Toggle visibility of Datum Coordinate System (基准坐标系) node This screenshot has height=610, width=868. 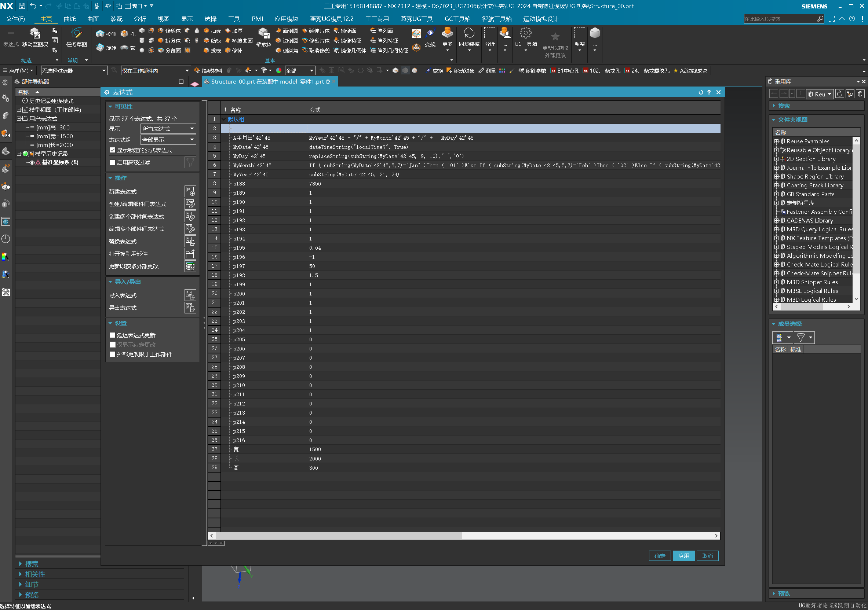point(32,162)
